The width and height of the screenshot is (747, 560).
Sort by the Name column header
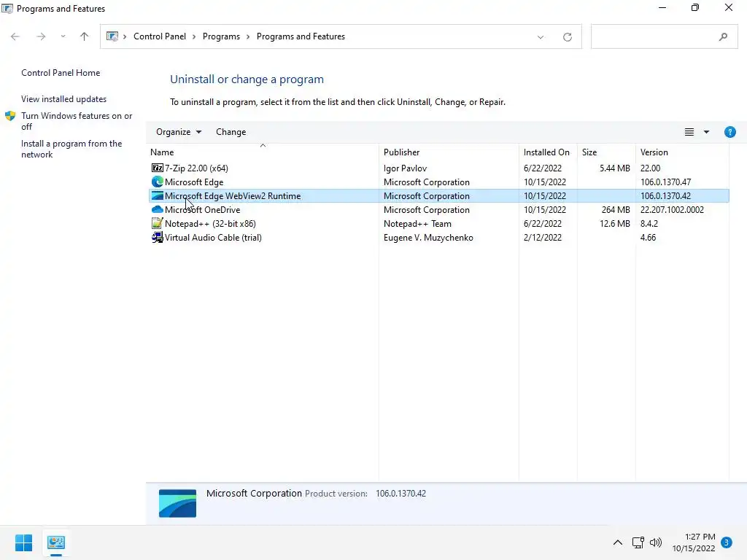coord(263,152)
